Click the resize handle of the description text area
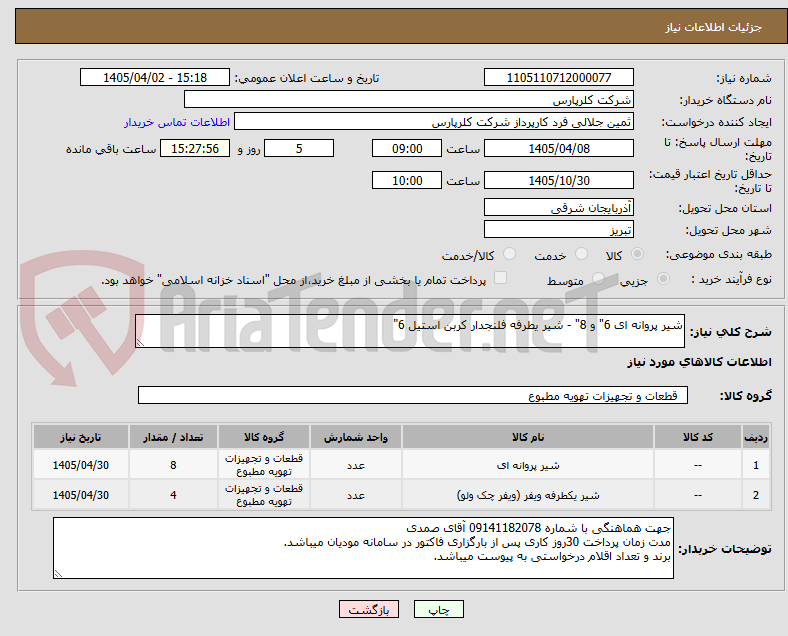 pos(140,343)
